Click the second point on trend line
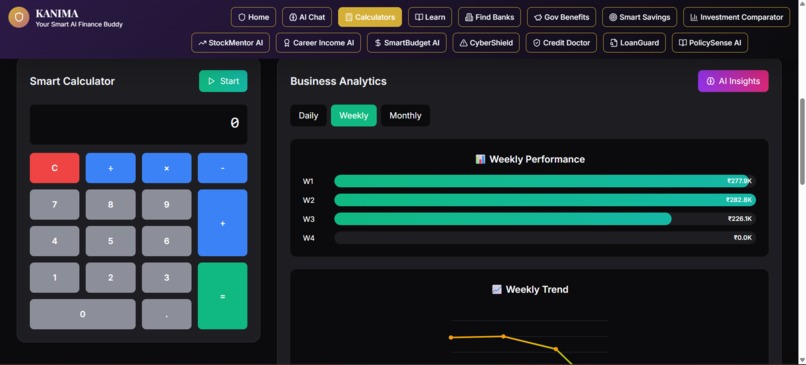This screenshot has width=806, height=365. point(503,337)
